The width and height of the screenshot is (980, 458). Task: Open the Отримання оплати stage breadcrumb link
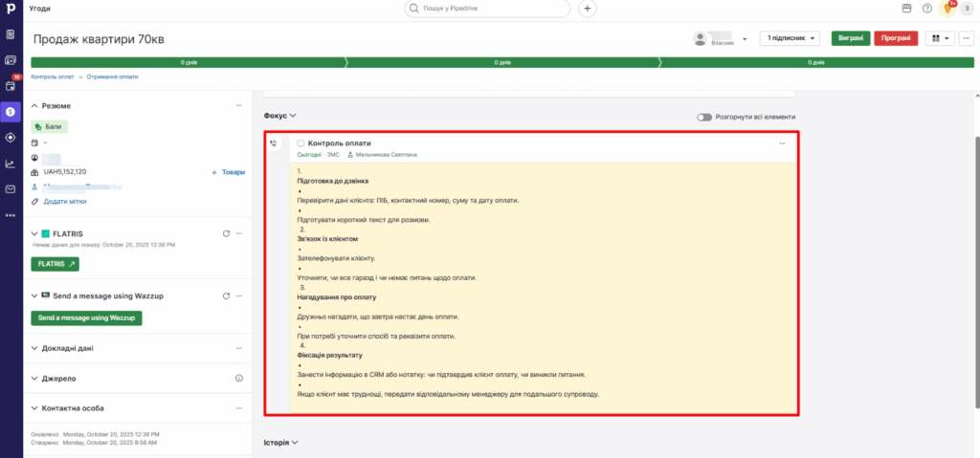pyautogui.click(x=113, y=76)
